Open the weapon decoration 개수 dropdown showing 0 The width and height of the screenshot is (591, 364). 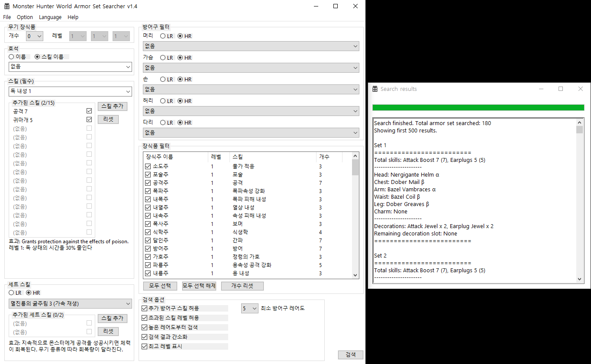click(x=35, y=36)
